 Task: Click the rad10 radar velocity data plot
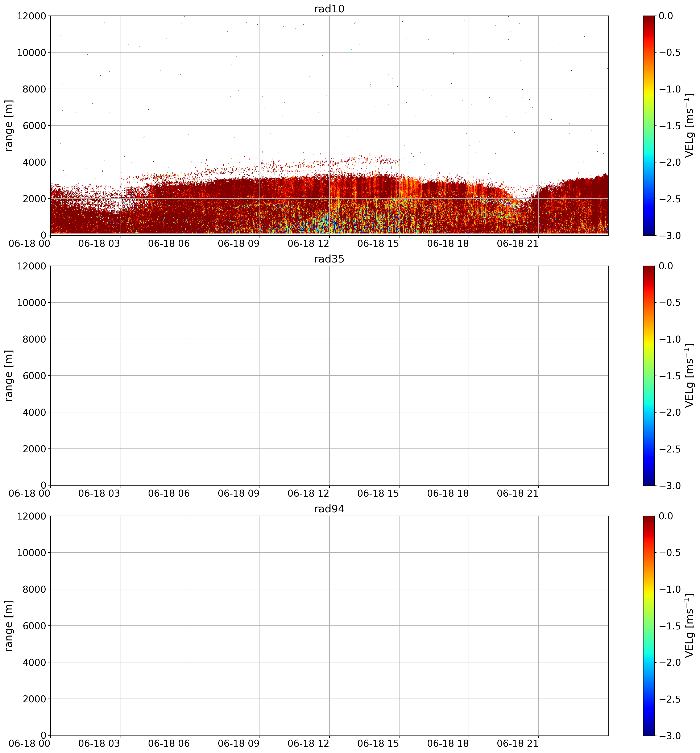click(329, 125)
